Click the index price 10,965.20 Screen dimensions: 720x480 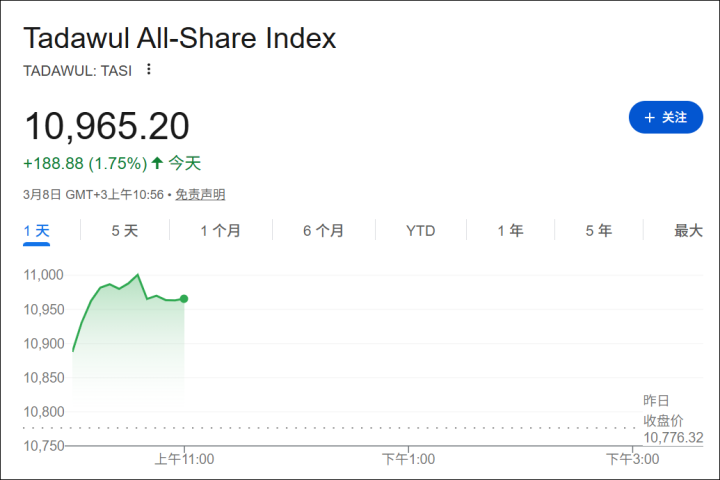(x=107, y=126)
